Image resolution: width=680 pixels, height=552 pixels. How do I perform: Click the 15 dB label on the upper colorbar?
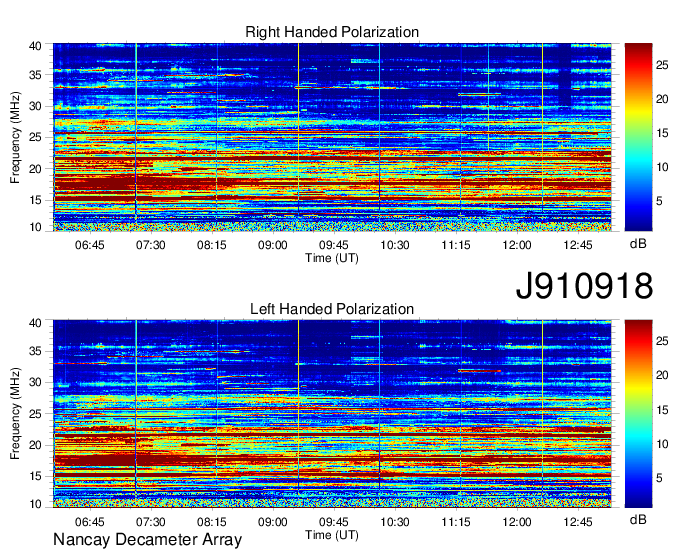662,133
